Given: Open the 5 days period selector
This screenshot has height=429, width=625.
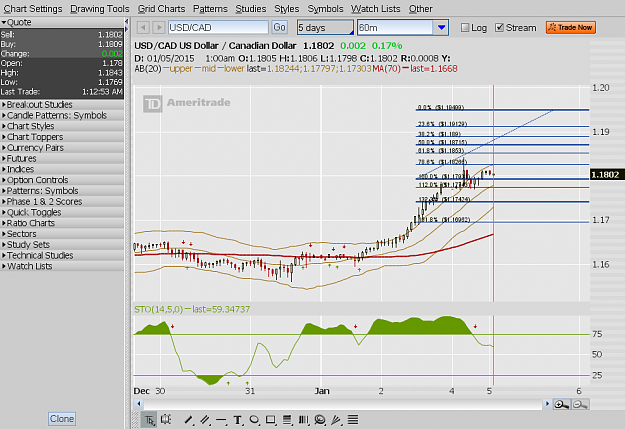Looking at the screenshot, I should pyautogui.click(x=325, y=28).
